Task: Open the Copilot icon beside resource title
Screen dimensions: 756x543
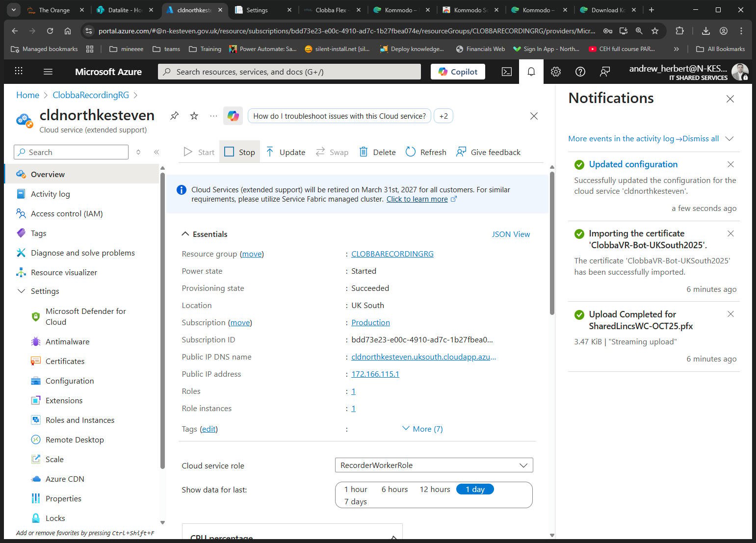Action: 233,116
